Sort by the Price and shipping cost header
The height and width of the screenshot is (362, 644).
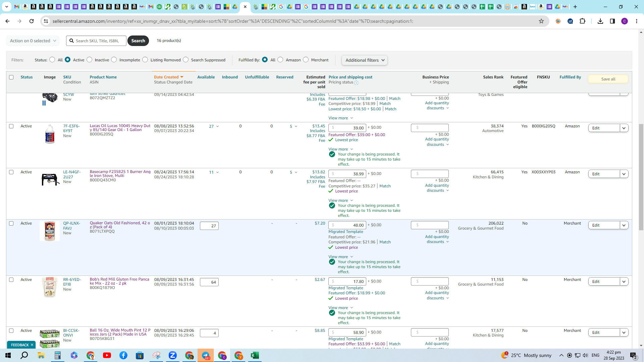tap(351, 77)
